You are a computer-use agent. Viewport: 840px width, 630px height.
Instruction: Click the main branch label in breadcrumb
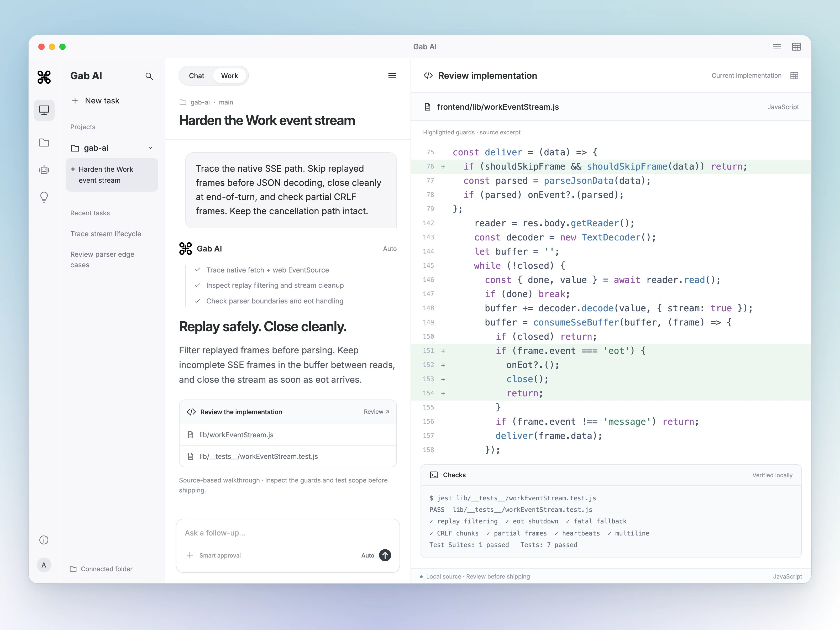coord(226,102)
